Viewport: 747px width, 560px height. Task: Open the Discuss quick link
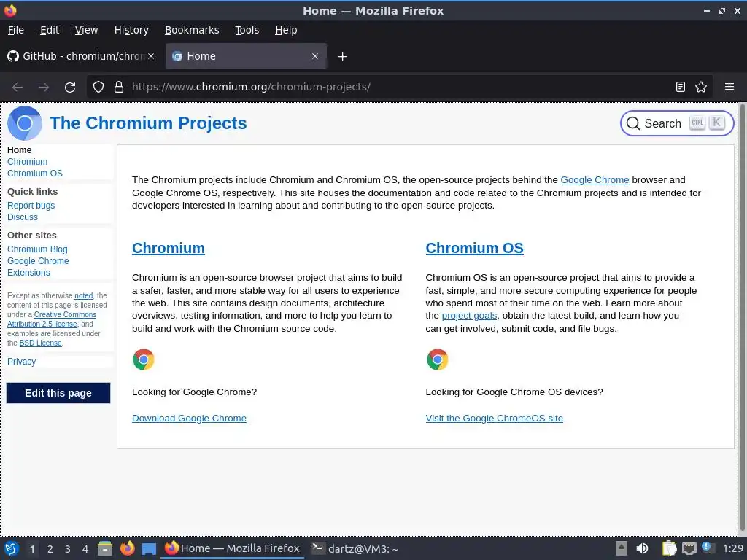point(23,217)
